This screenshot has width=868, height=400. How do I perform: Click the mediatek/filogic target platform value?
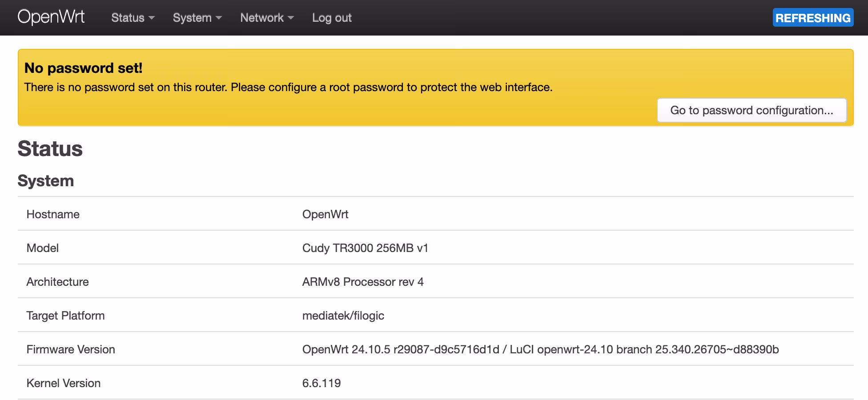[343, 316]
